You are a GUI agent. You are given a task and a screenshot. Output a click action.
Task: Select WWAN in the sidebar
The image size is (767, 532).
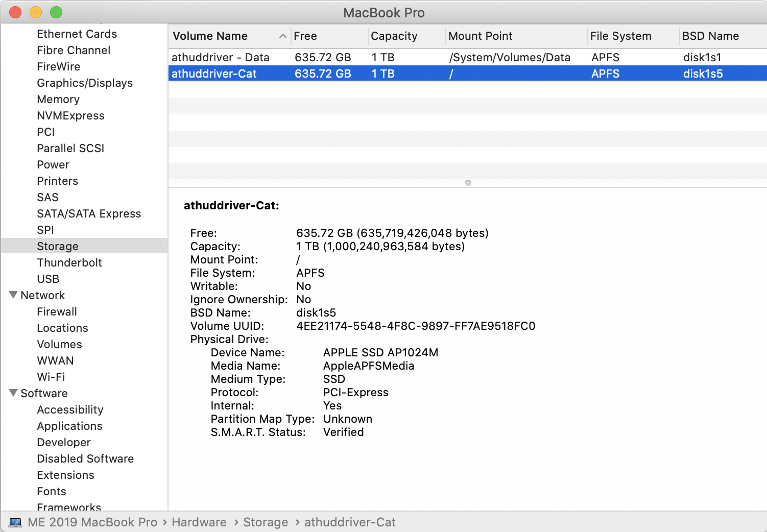click(x=55, y=360)
